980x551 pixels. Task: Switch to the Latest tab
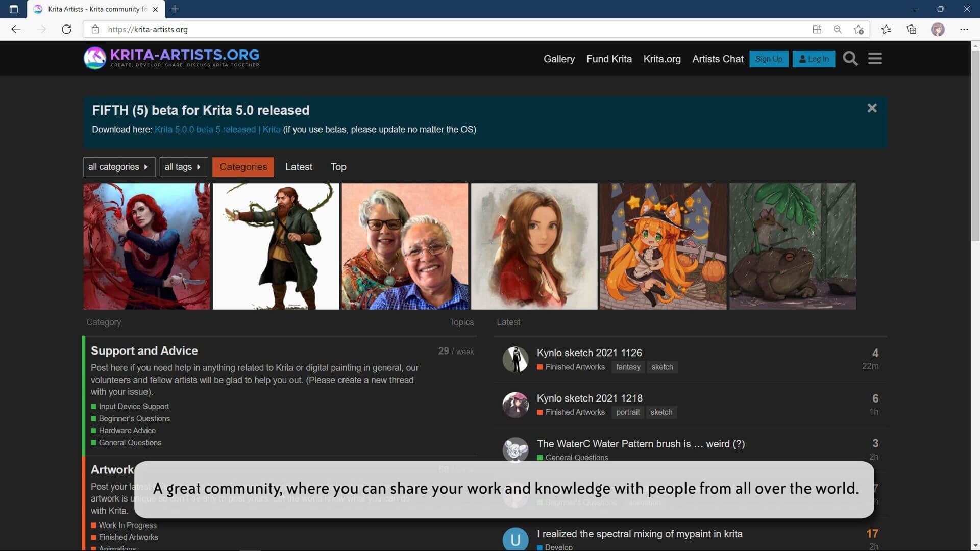click(299, 167)
